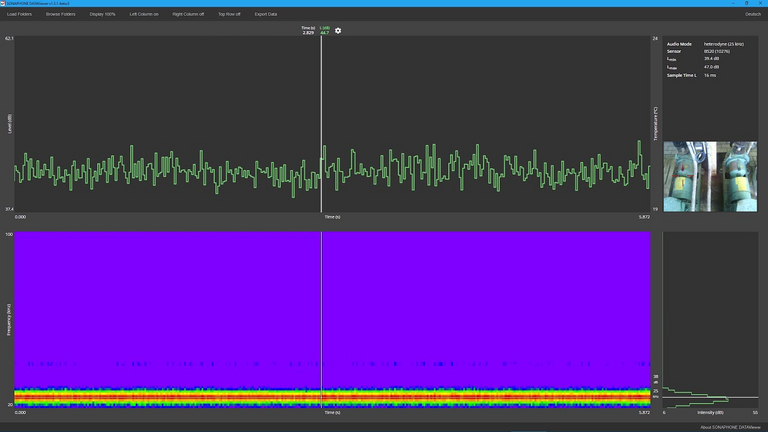Screen dimensions: 768x432
Task: Maximize the DATAViewer window
Action: click(746, 3)
